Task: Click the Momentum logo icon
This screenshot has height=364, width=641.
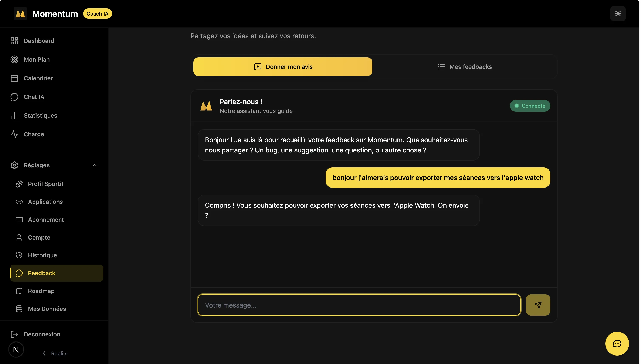Action: [x=21, y=14]
